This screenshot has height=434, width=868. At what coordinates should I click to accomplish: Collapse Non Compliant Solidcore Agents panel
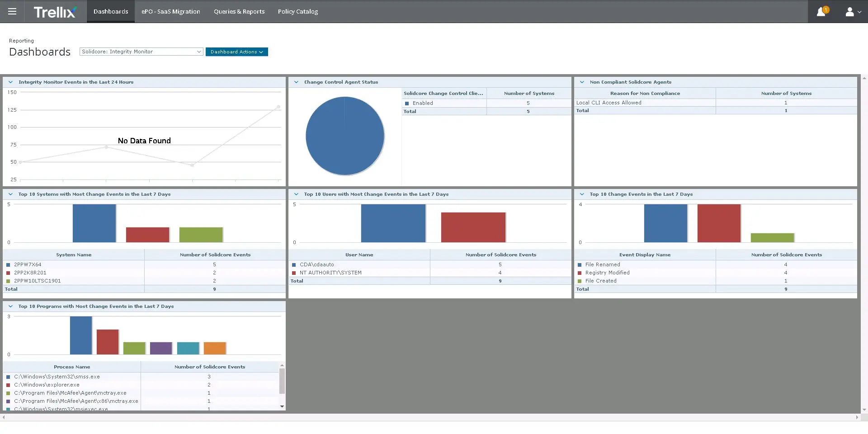click(x=582, y=82)
